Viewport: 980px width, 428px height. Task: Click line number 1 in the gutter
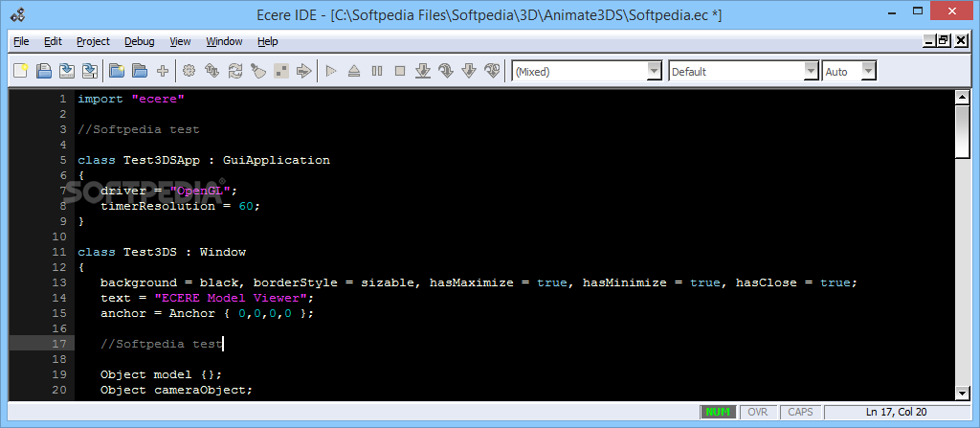point(62,99)
